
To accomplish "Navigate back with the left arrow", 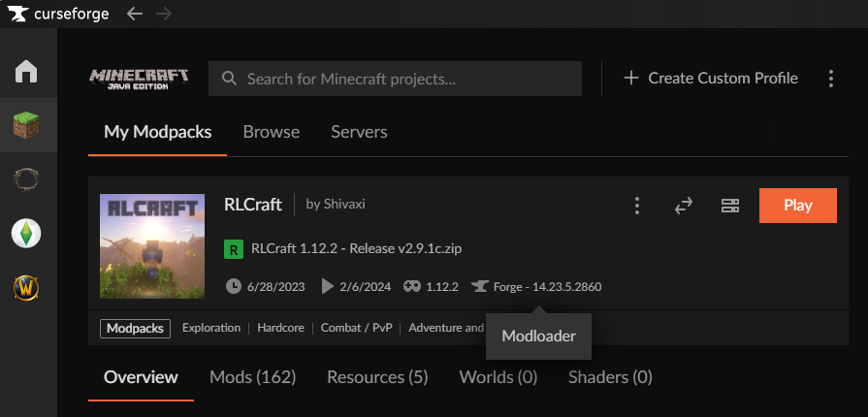I will pos(135,14).
